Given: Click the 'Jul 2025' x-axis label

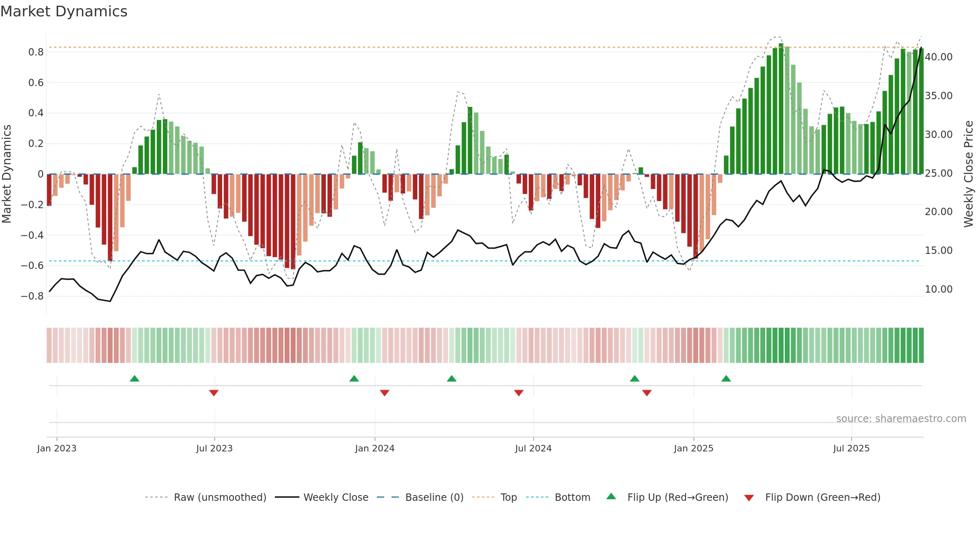Looking at the screenshot, I should 851,448.
